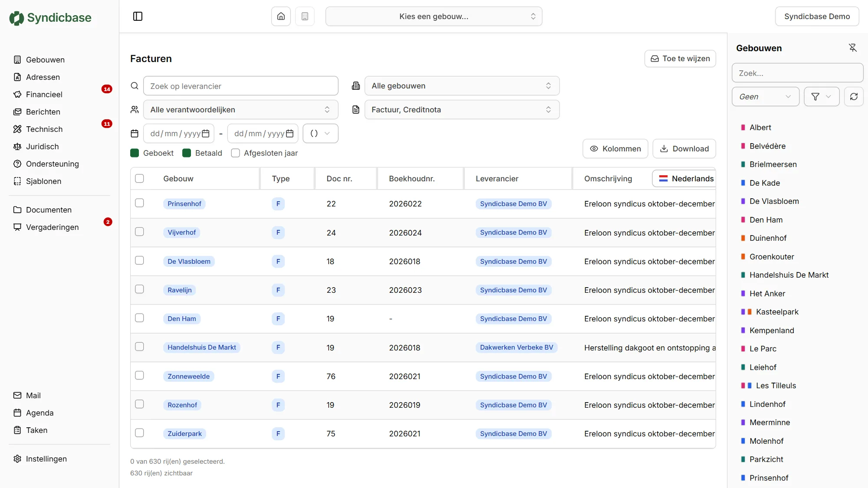Focus the Zoek op leverancier field

click(240, 86)
